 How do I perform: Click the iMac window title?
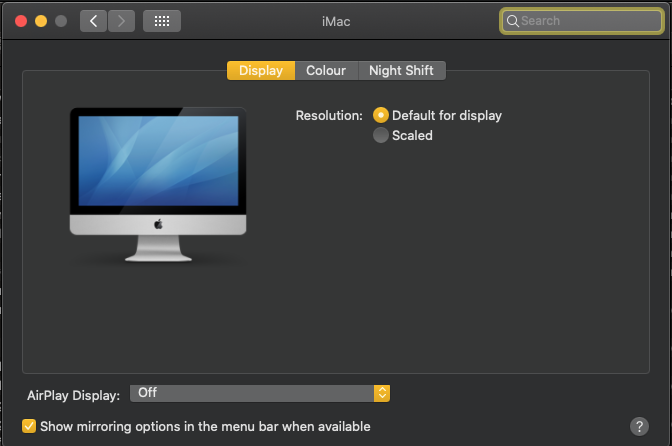coord(336,21)
